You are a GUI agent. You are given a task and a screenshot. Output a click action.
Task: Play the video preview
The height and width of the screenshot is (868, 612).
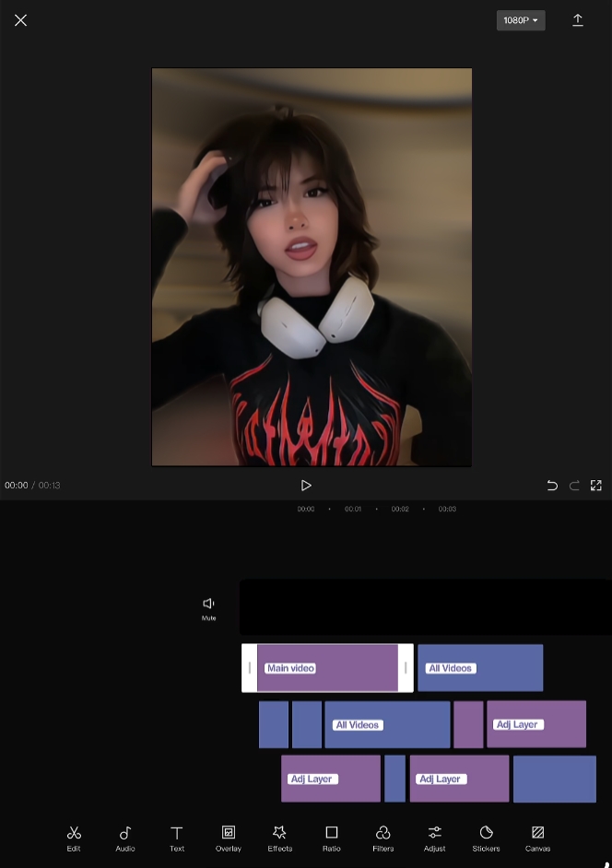point(306,486)
